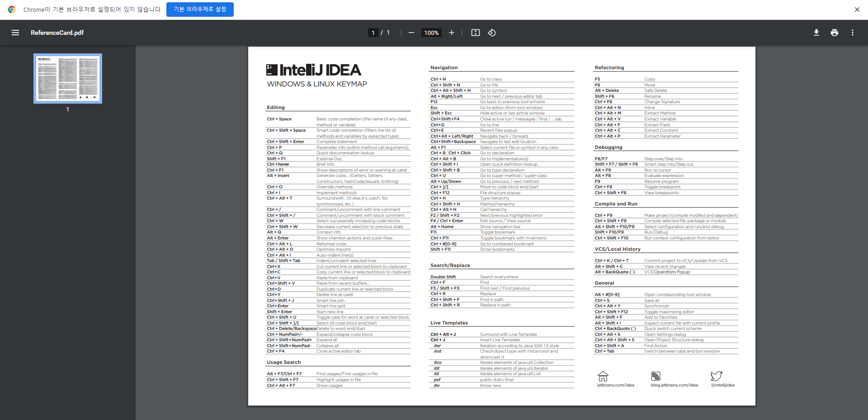Click the ReferenceCard.pdf title
This screenshot has width=868, height=420.
[x=57, y=33]
